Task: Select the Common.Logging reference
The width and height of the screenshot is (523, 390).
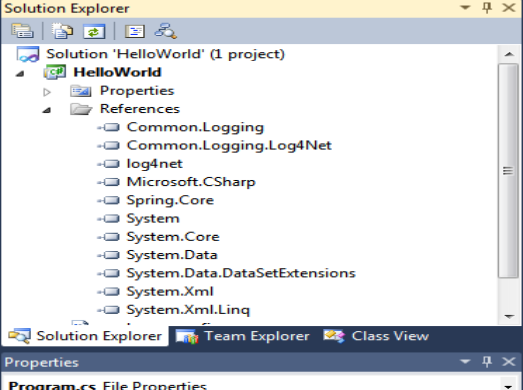Action: [x=195, y=127]
